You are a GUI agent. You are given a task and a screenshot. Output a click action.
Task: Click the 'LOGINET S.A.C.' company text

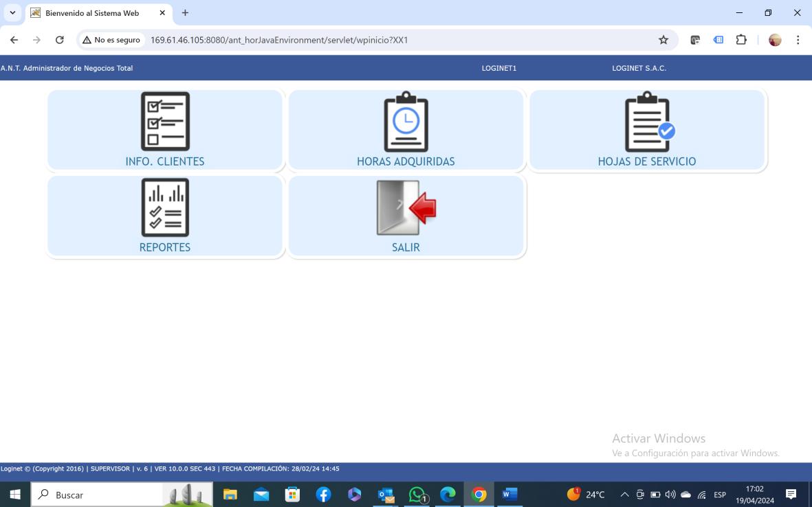[639, 68]
